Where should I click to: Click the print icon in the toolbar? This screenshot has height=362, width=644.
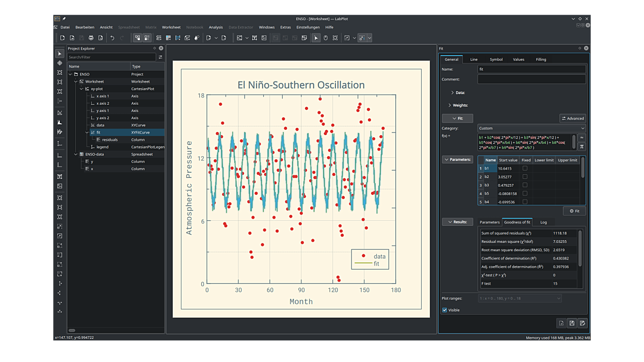pos(91,38)
